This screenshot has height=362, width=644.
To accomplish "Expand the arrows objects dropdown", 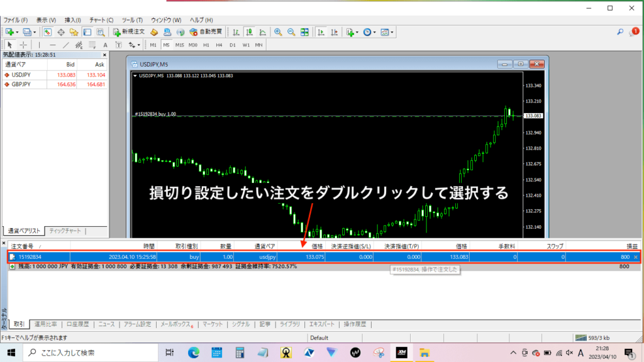I will pos(139,45).
